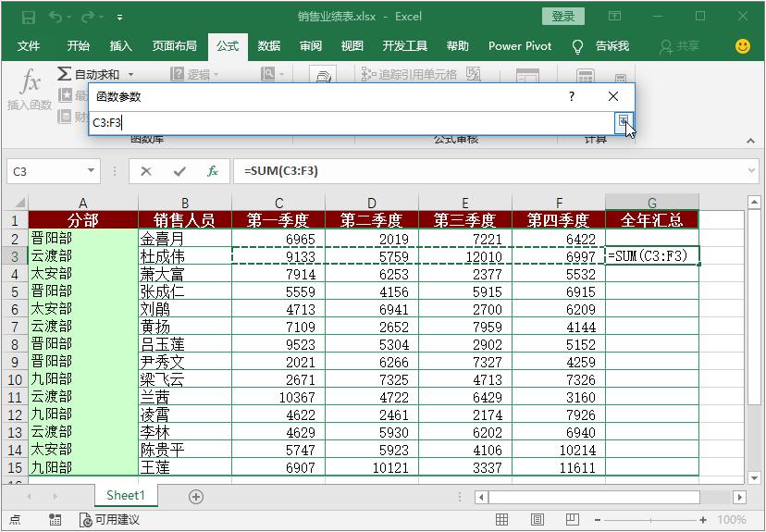This screenshot has width=766, height=532.
Task: Click the Undo arrow icon
Action: [x=56, y=17]
